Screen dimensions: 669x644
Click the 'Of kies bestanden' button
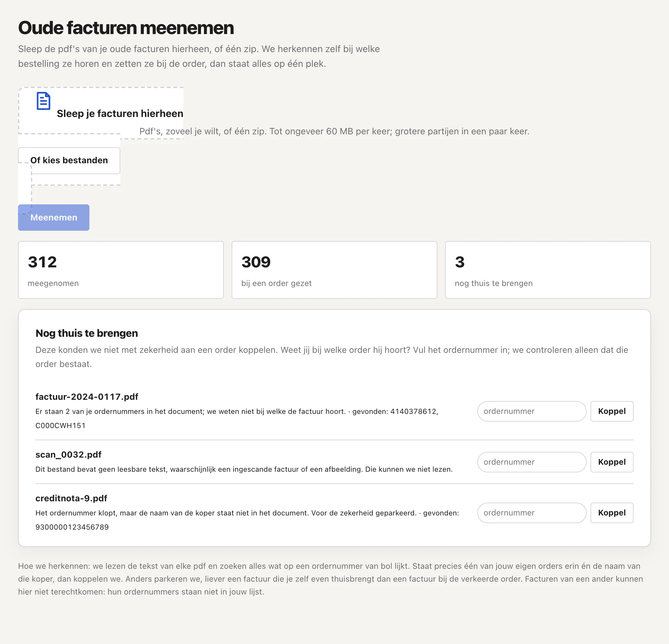tap(69, 160)
